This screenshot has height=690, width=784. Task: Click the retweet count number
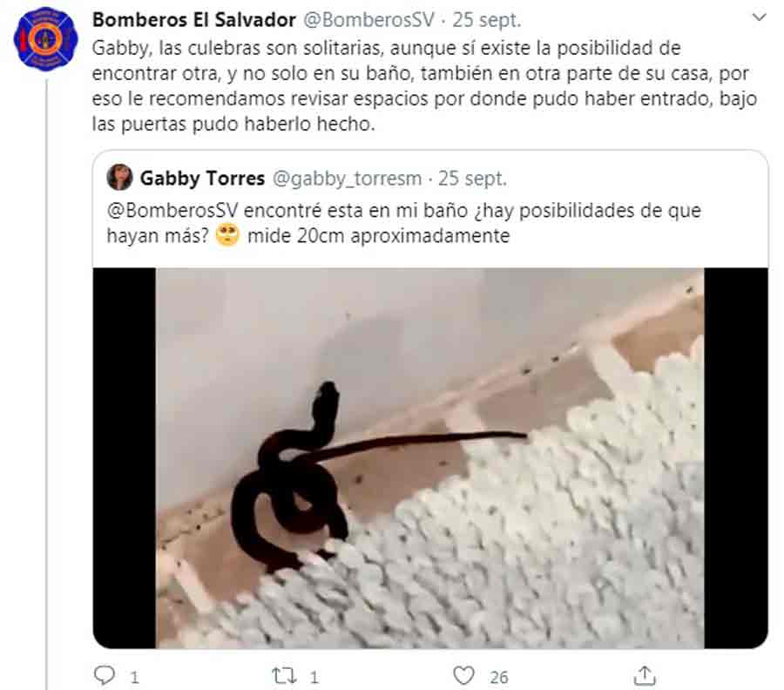point(314,677)
